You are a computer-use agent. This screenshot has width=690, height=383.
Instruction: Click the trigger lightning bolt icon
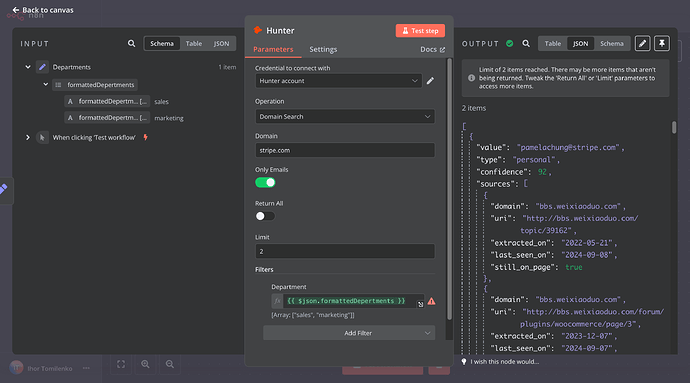146,137
